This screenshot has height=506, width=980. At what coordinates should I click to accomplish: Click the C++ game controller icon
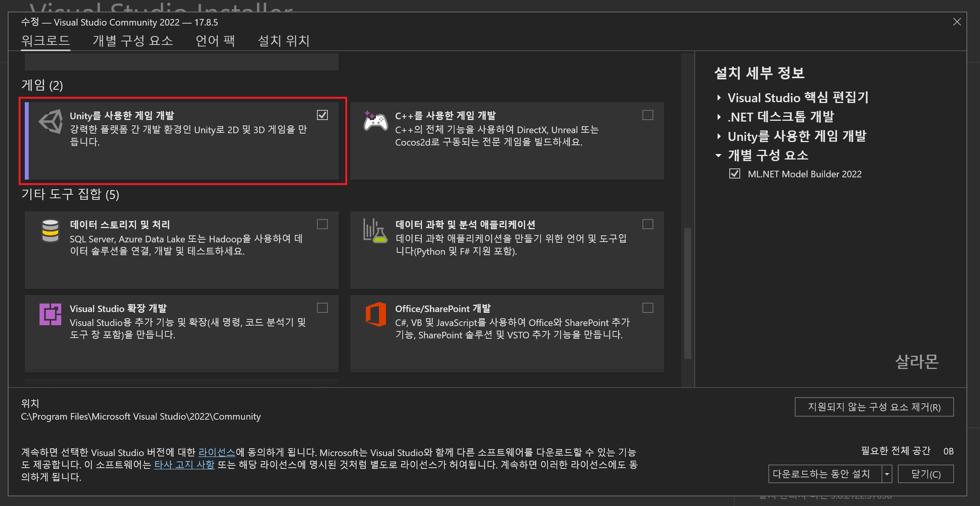coord(375,121)
